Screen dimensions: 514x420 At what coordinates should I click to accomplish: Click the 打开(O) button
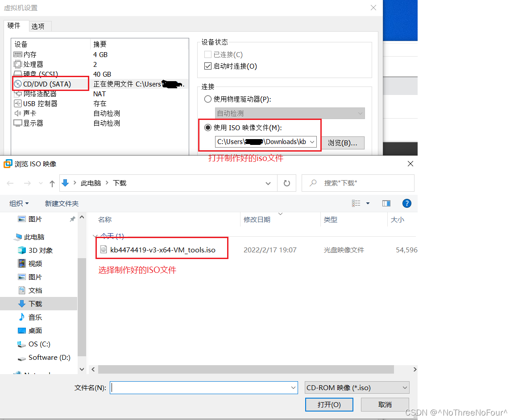[329, 404]
